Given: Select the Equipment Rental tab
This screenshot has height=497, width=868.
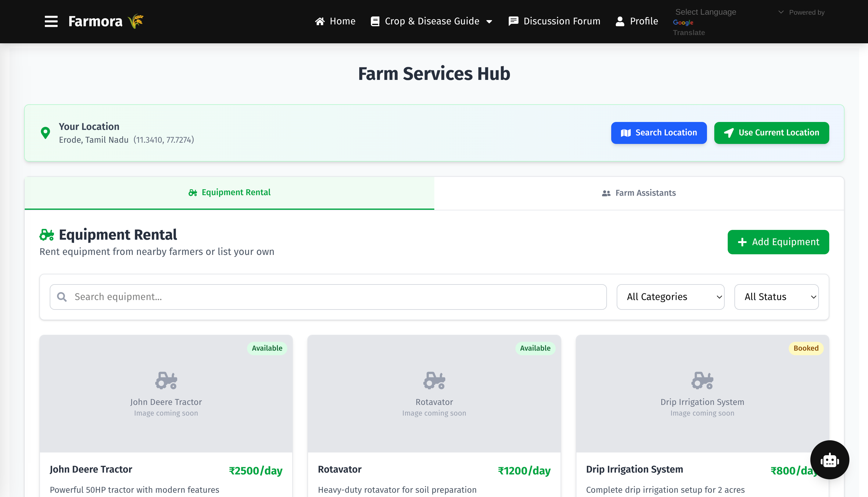Looking at the screenshot, I should pyautogui.click(x=229, y=192).
